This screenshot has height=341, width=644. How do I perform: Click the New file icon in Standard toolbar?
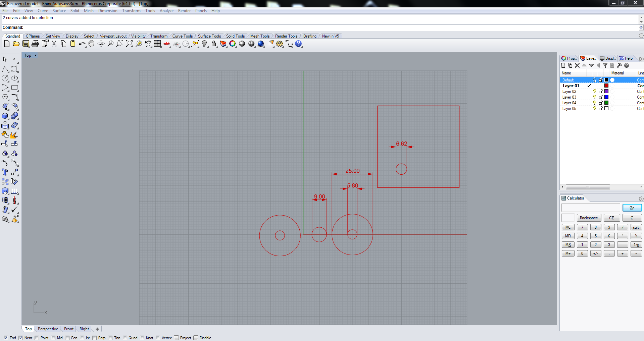(x=7, y=44)
